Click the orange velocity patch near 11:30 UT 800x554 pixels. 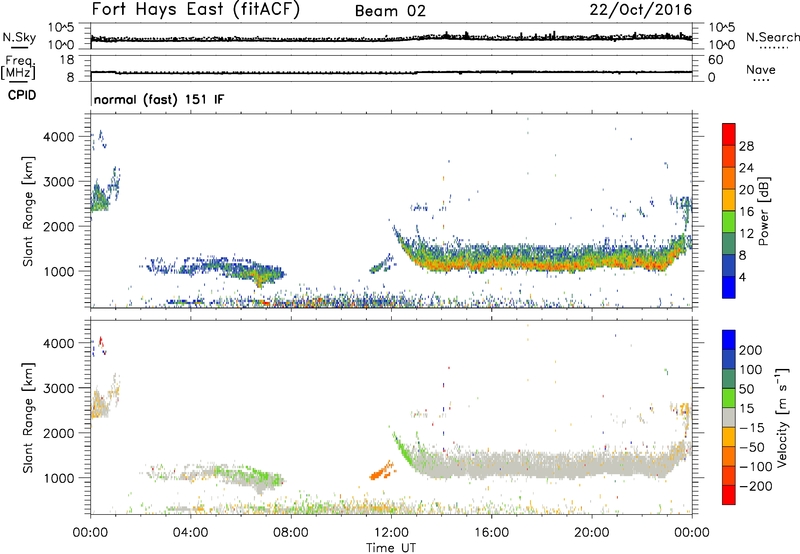pyautogui.click(x=382, y=471)
